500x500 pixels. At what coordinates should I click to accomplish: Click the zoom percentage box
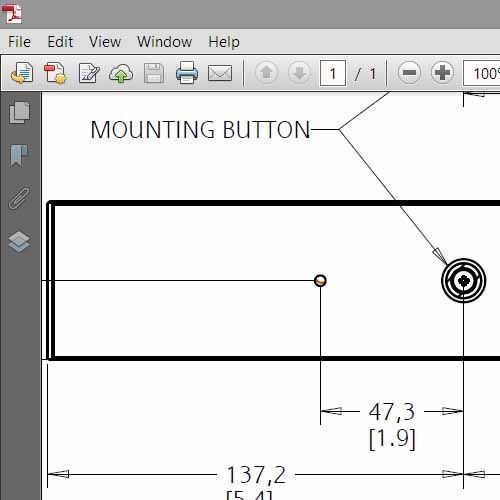click(482, 73)
